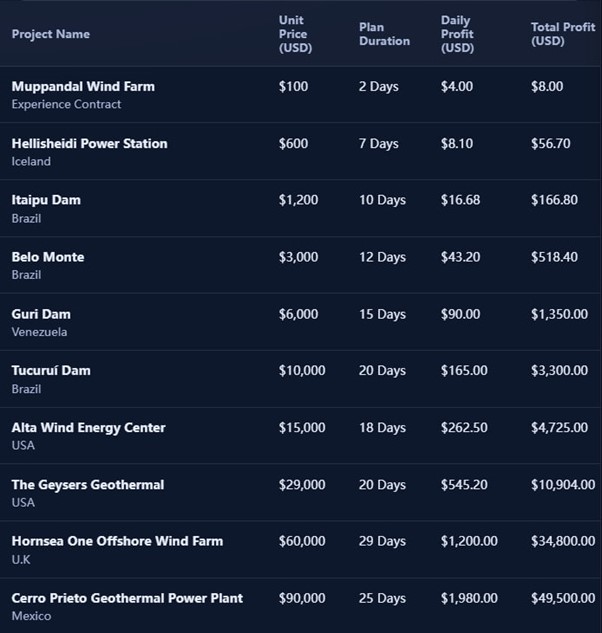
Task: Select the $545.20 daily profit value
Action: pyautogui.click(x=464, y=485)
